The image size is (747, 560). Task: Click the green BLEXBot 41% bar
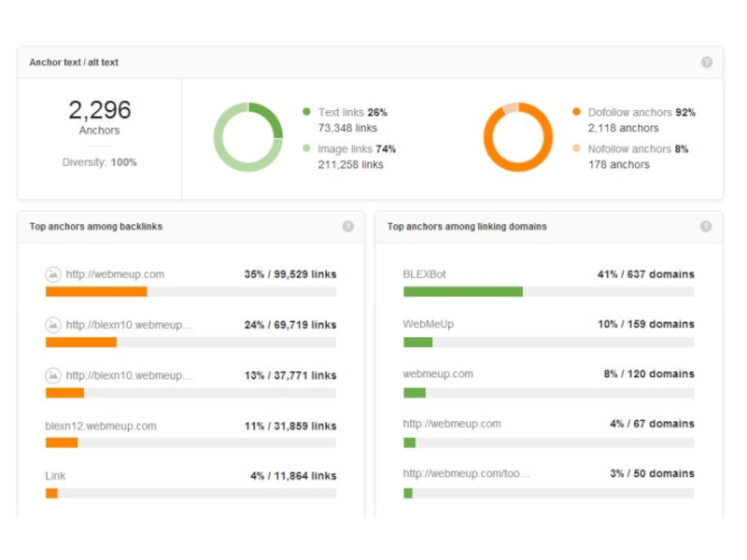pos(462,291)
